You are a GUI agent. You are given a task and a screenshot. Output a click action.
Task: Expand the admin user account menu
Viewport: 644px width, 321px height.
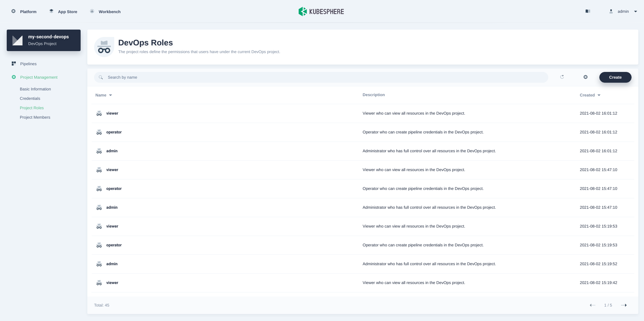pos(623,11)
